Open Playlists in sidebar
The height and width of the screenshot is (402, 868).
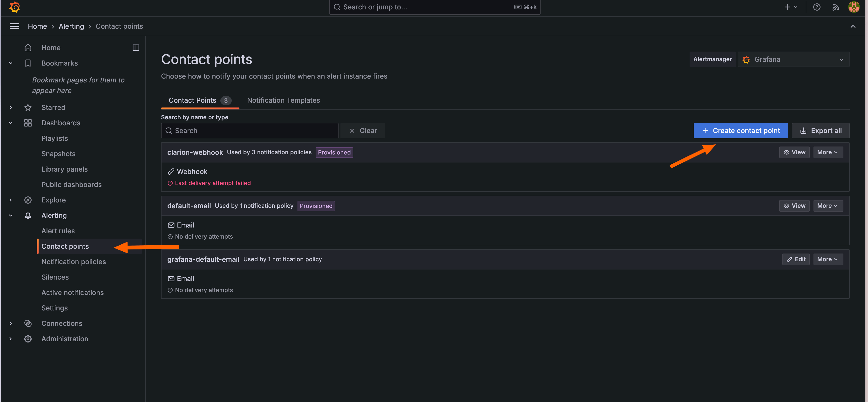click(x=54, y=138)
